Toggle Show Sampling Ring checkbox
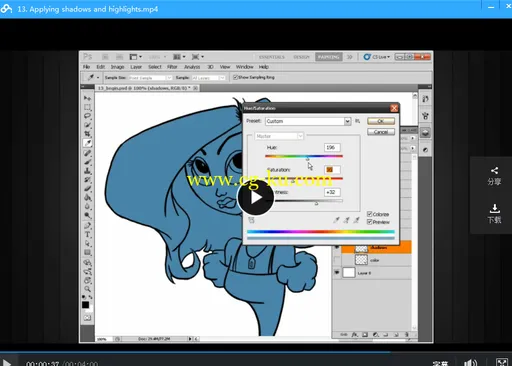This screenshot has height=366, width=512. 235,77
